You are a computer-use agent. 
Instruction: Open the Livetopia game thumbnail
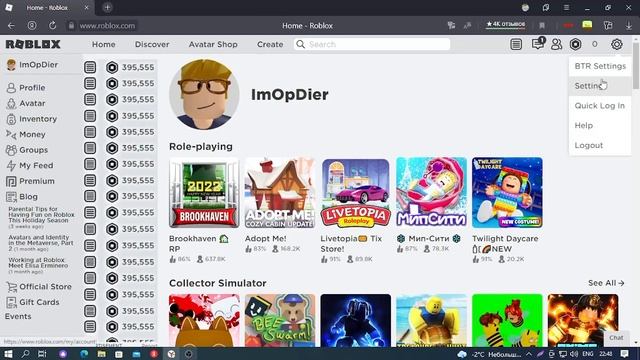[356, 193]
